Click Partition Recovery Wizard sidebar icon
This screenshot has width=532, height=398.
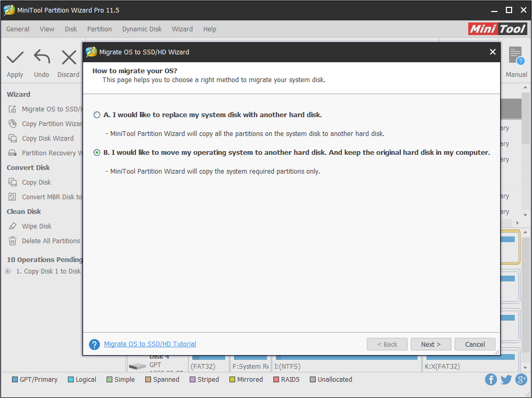[x=13, y=153]
